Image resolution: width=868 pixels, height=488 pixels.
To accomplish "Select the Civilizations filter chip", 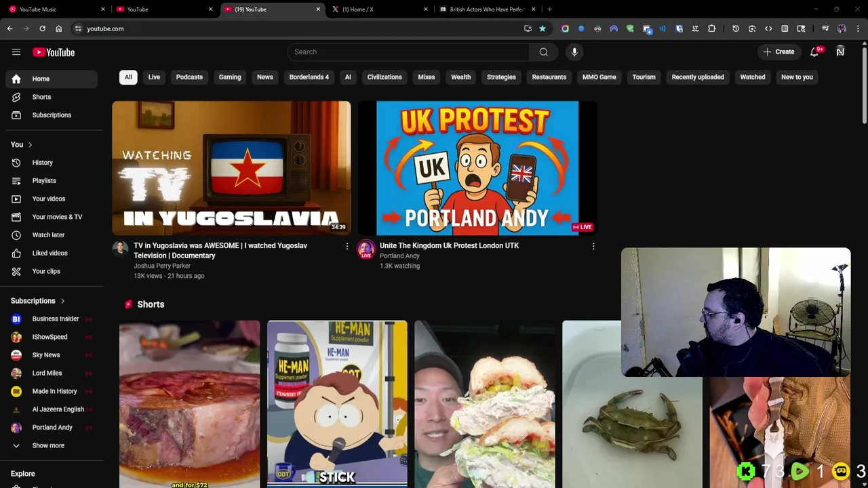I will [384, 77].
